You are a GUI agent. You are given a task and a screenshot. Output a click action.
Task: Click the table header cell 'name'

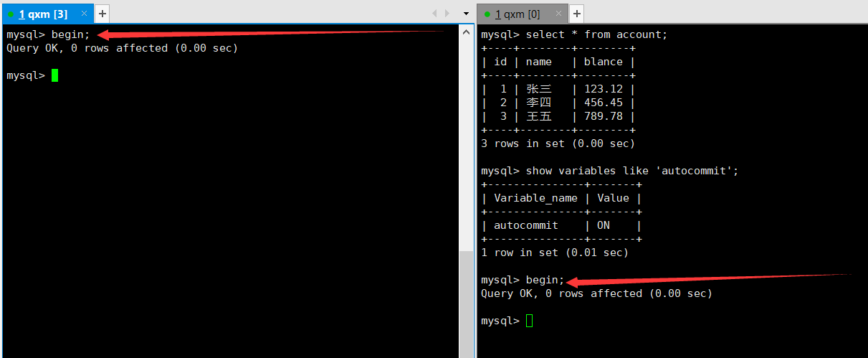click(x=538, y=62)
